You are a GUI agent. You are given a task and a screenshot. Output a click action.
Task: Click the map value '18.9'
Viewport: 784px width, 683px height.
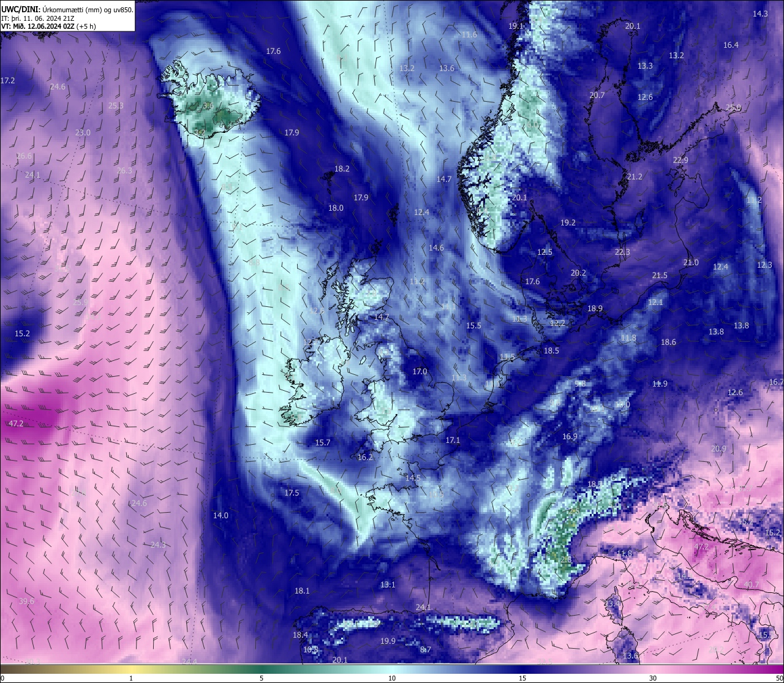pyautogui.click(x=595, y=308)
